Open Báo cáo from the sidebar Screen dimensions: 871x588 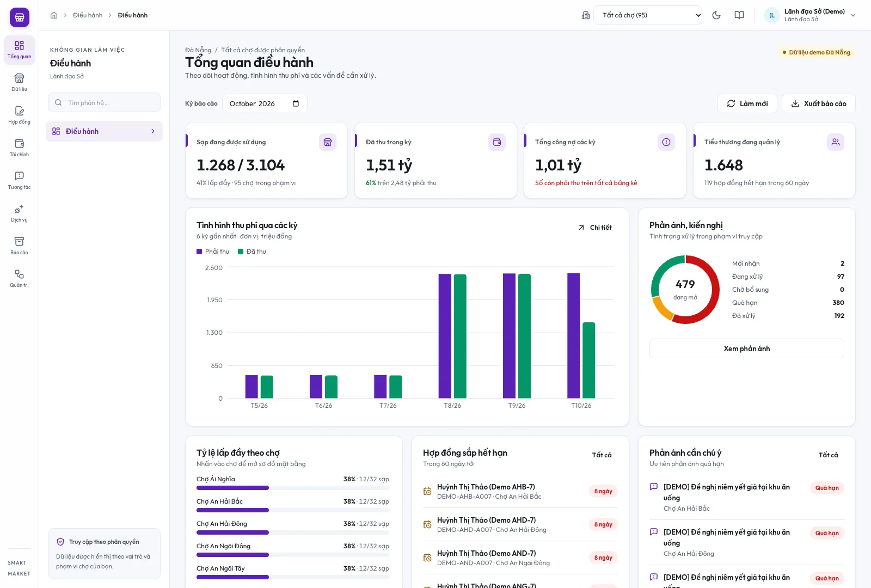[19, 246]
